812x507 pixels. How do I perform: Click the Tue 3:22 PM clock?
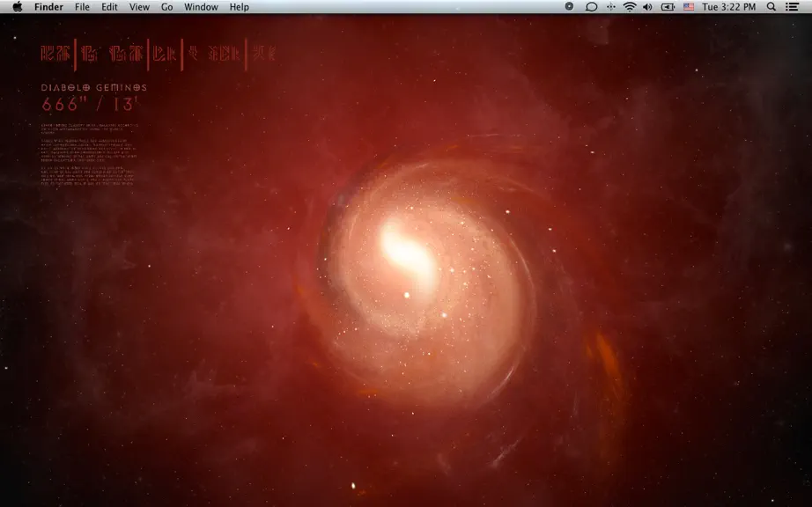728,7
